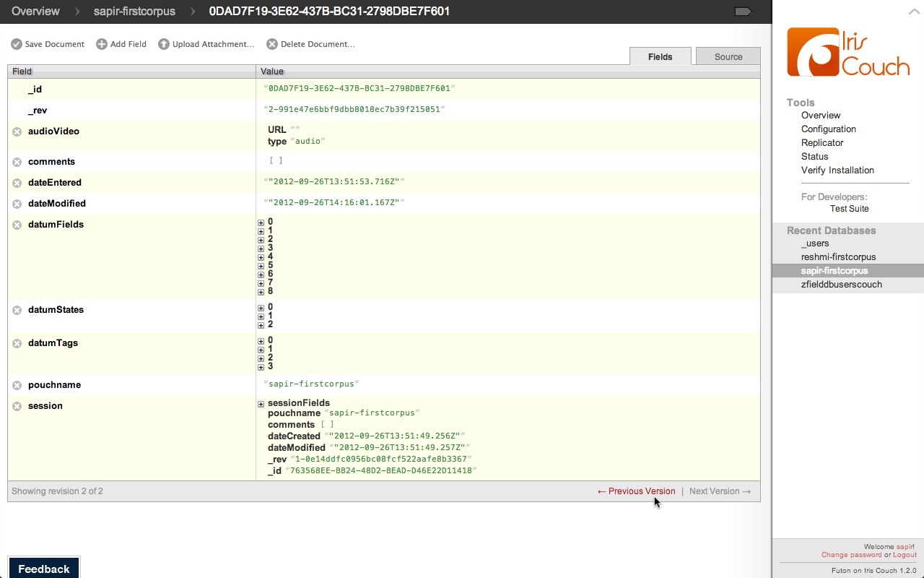Screen dimensions: 924x578
Task: Click the Delete Document icon
Action: point(272,45)
